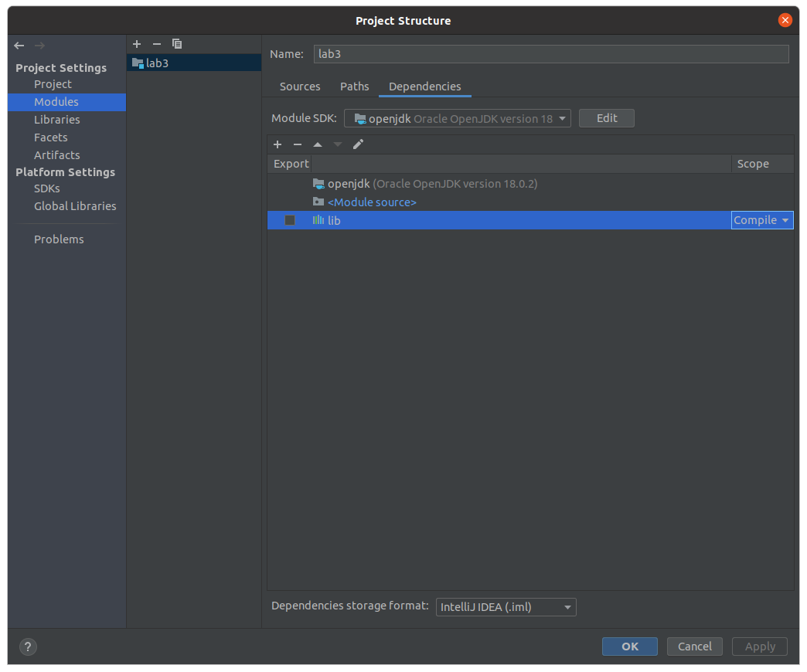Go back with the left arrow icon
807x672 pixels.
(x=19, y=46)
